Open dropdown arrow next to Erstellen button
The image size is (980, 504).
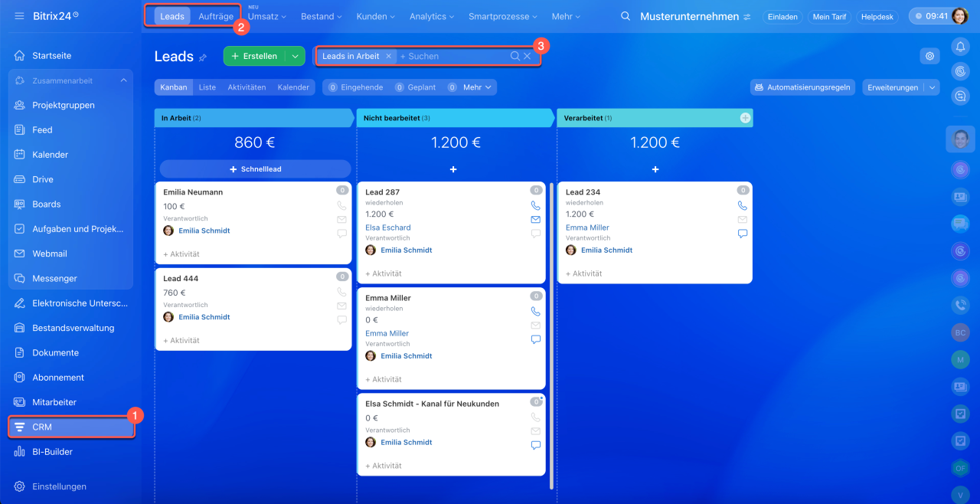click(x=295, y=56)
